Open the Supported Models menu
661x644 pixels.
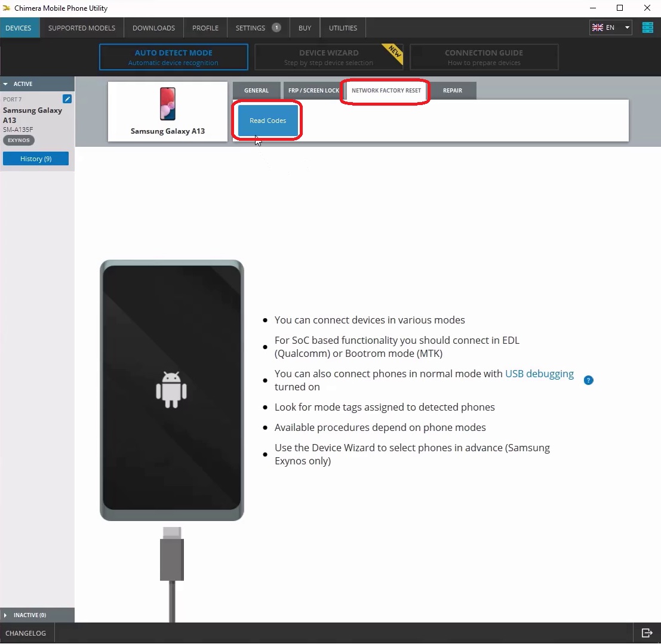82,28
